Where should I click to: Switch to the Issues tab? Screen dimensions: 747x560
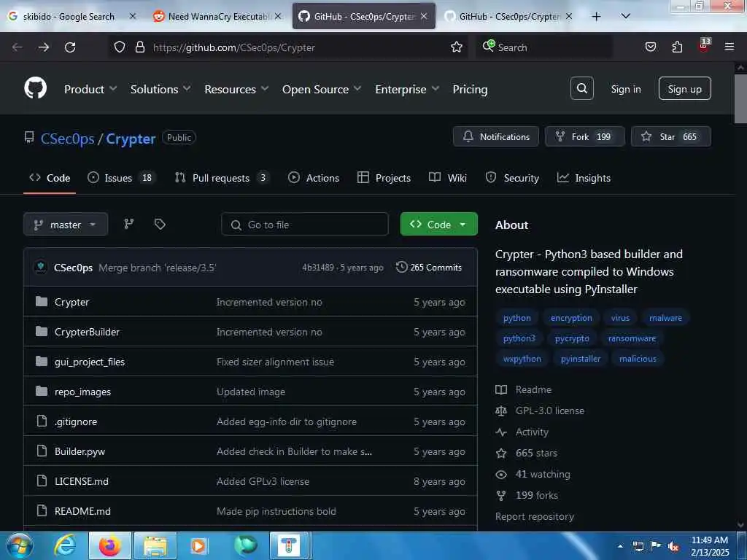[x=121, y=178]
